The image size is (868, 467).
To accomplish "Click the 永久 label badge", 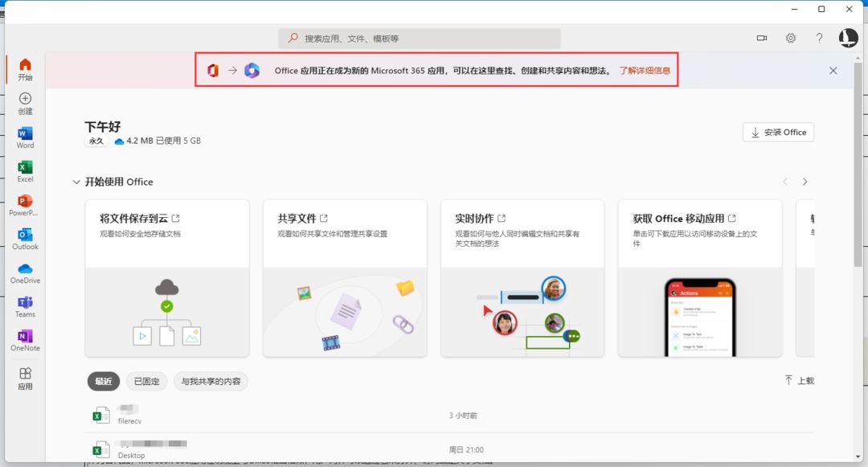I will 96,141.
